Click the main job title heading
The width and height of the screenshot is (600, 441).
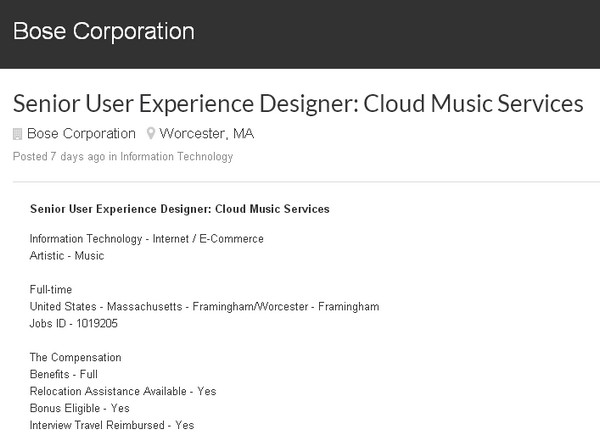coord(298,103)
